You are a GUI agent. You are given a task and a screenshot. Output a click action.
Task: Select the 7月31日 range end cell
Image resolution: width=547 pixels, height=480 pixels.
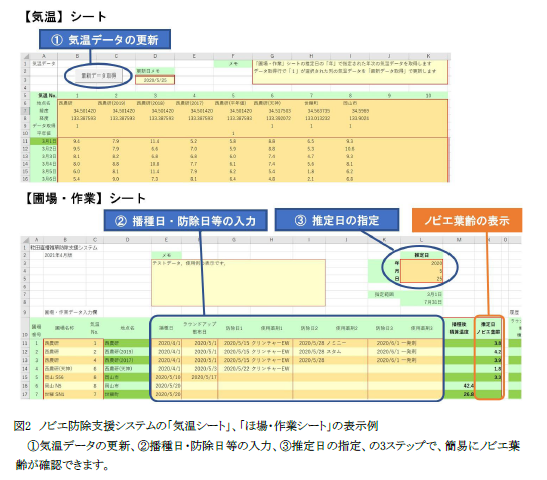click(422, 302)
